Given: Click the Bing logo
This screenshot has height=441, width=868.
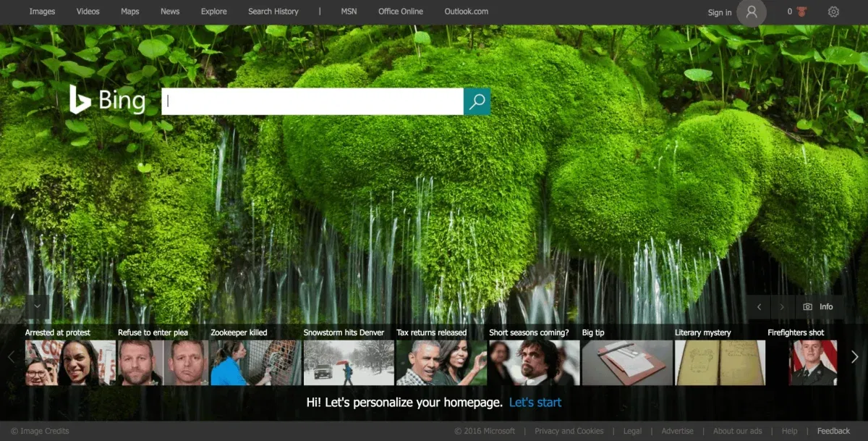Looking at the screenshot, I should pos(107,100).
